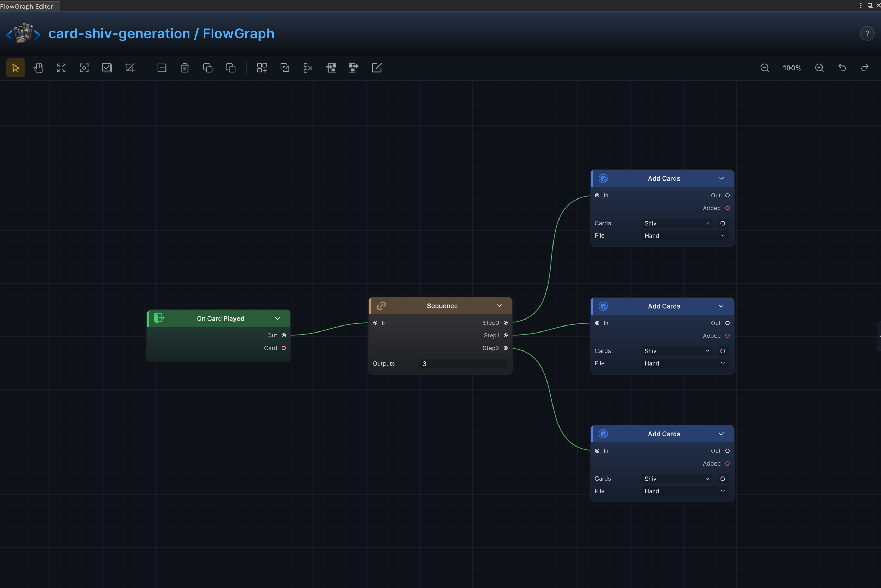
Task: Open the help question mark button
Action: pyautogui.click(x=867, y=33)
